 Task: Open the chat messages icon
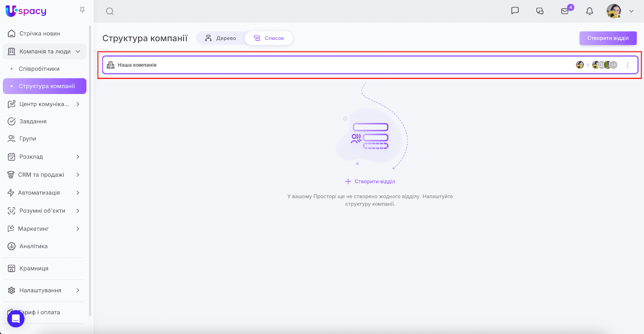515,11
